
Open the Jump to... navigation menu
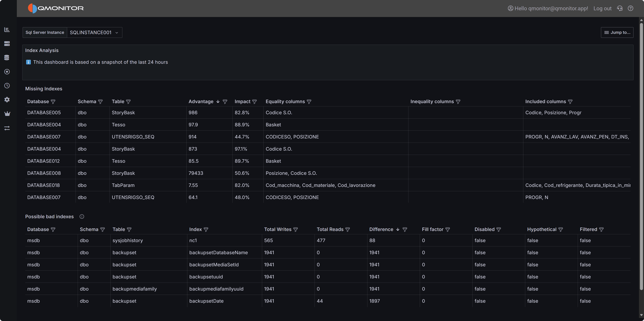tap(617, 32)
